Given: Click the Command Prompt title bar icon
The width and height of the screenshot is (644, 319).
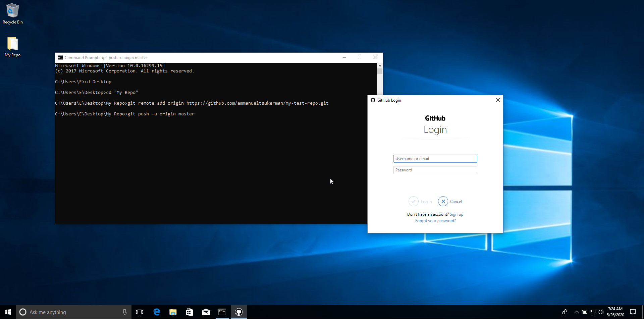Looking at the screenshot, I should 60,58.
